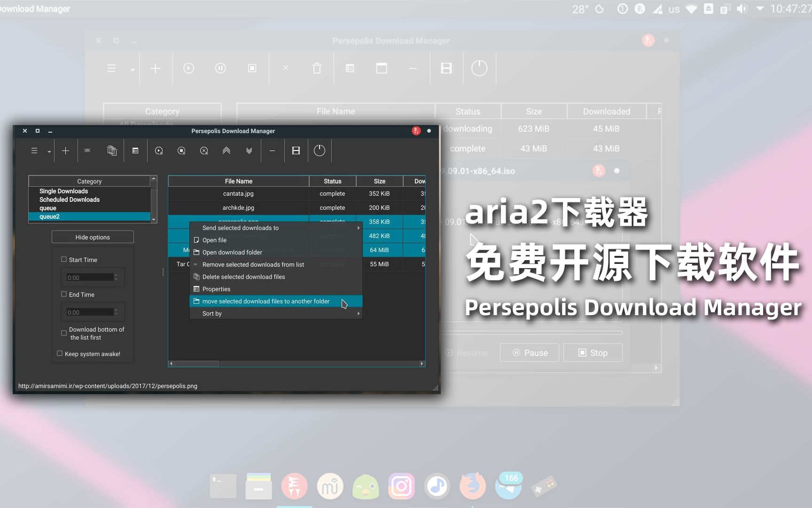Enable the End Time checkbox
Image resolution: width=812 pixels, height=508 pixels.
click(64, 294)
